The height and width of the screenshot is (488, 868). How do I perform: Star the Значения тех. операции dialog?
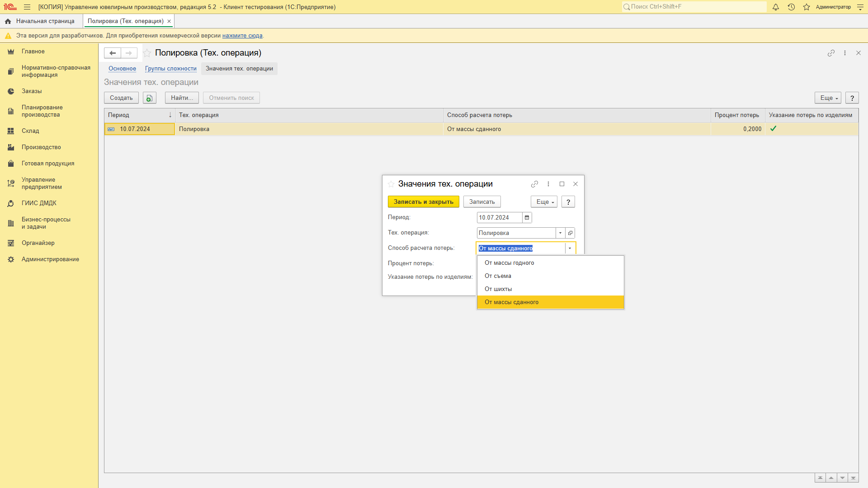pyautogui.click(x=391, y=184)
